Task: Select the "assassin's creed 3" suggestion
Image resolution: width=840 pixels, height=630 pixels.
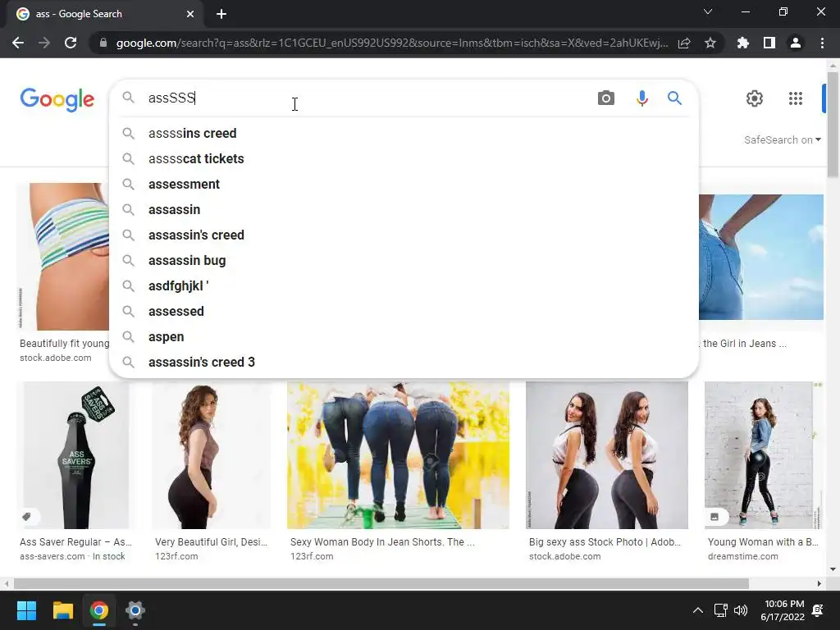Action: pos(404,362)
